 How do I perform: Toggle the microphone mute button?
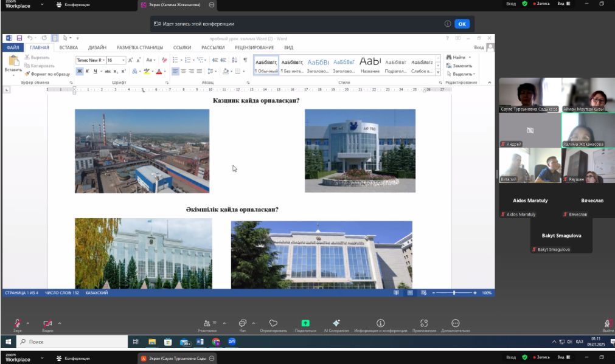[x=18, y=323]
